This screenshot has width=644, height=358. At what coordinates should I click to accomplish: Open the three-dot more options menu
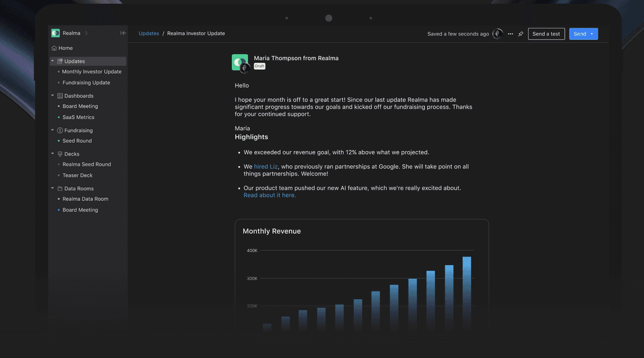click(x=510, y=34)
